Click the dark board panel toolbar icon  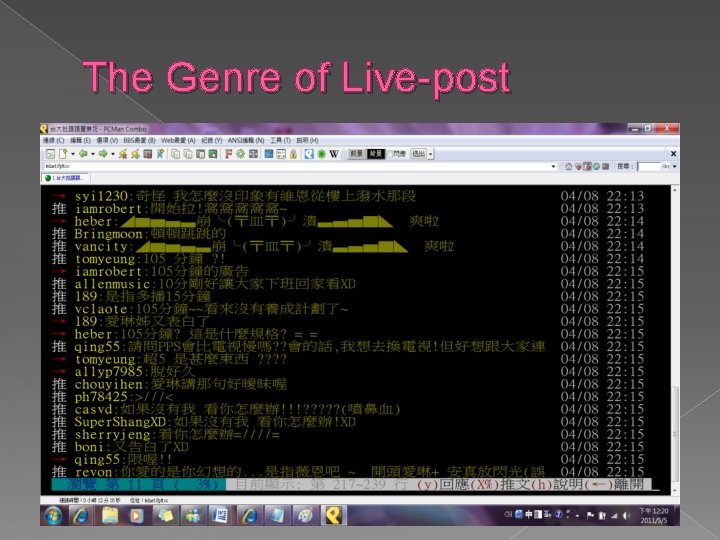coord(148,154)
